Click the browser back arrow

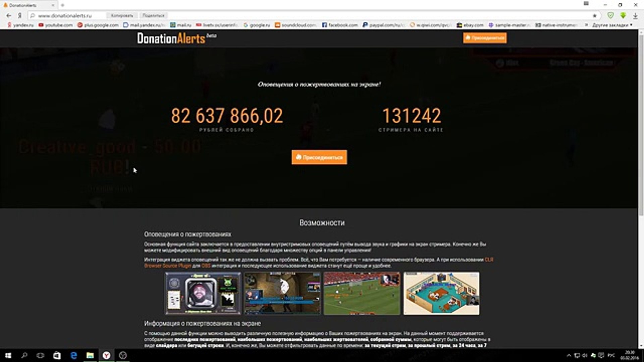click(9, 16)
